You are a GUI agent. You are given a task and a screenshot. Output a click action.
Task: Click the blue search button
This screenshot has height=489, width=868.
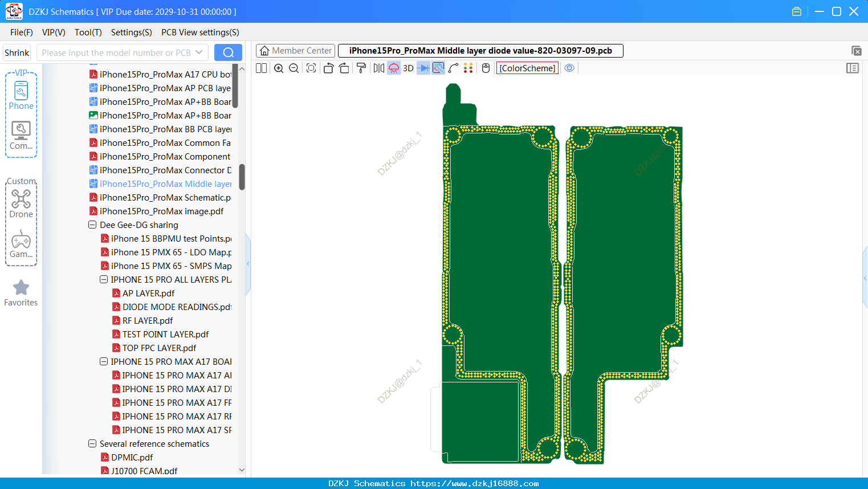coord(228,52)
